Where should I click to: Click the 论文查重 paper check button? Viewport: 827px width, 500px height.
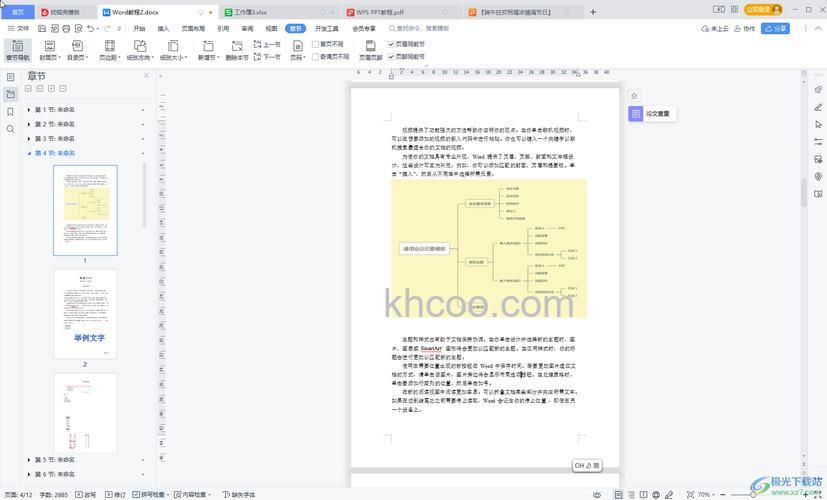coord(652,113)
